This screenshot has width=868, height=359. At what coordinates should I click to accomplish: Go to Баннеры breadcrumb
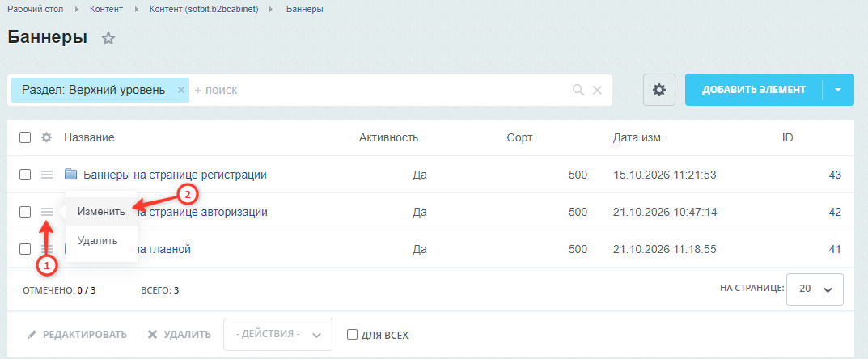point(305,10)
